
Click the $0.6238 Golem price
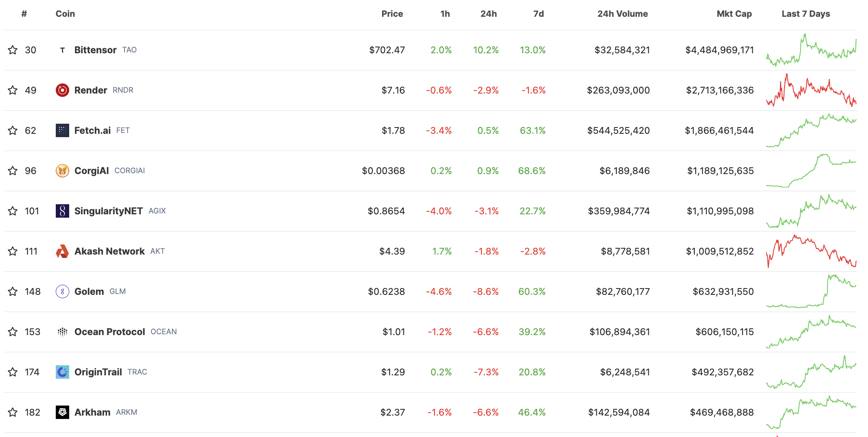[x=386, y=291]
